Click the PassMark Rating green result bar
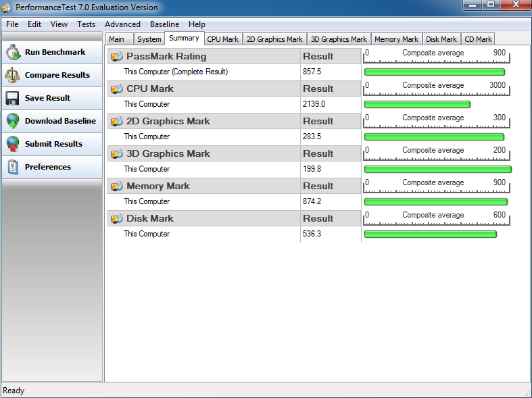This screenshot has height=398, width=532. click(435, 72)
